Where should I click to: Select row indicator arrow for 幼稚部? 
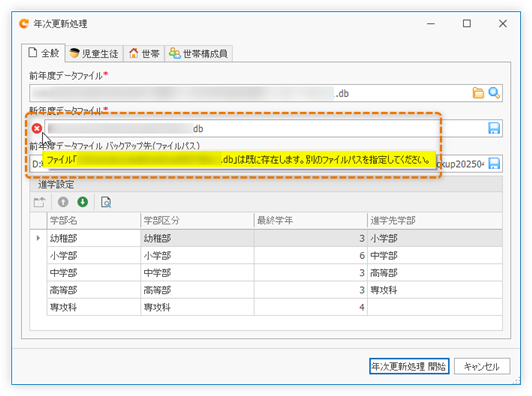coord(38,238)
